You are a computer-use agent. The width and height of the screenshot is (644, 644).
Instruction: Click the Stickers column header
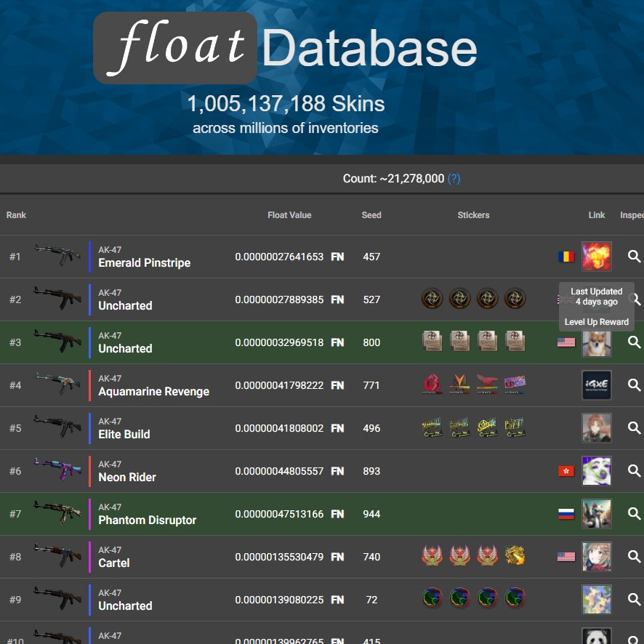473,215
